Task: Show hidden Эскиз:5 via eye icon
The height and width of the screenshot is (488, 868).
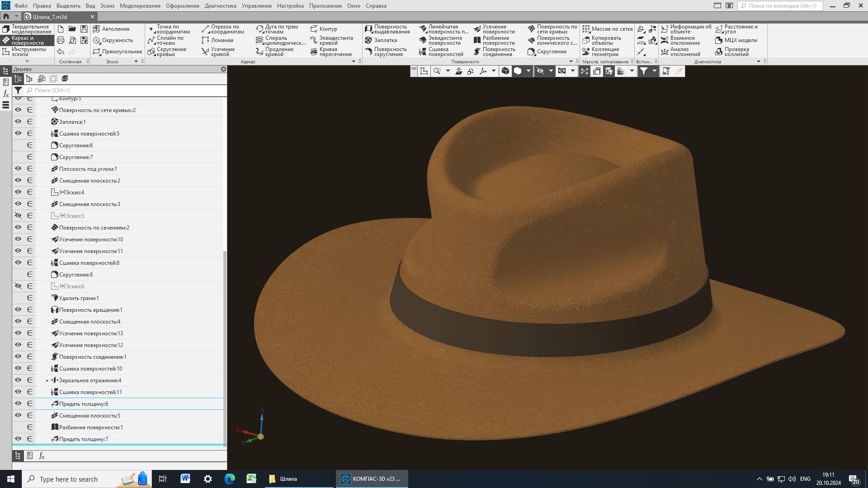Action: [18, 216]
